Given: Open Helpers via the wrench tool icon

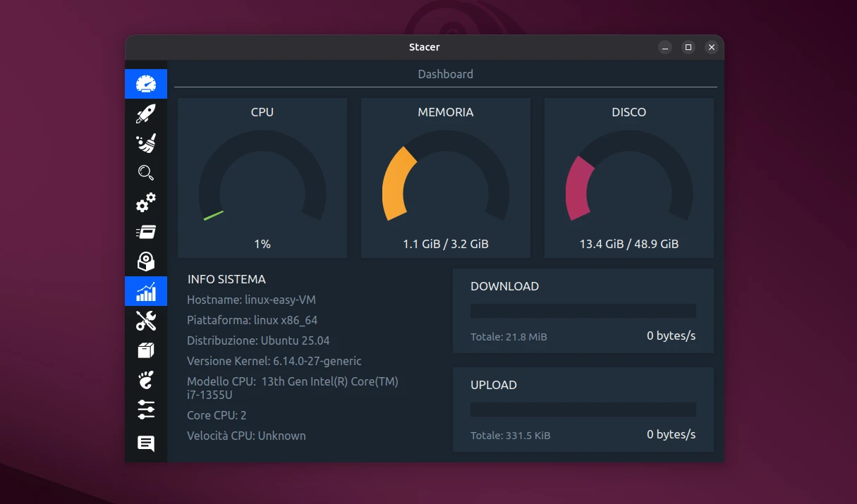Looking at the screenshot, I should (x=146, y=320).
